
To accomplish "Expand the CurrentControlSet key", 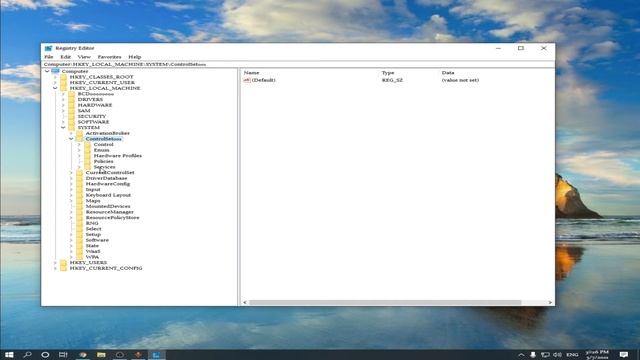I will coord(71,173).
